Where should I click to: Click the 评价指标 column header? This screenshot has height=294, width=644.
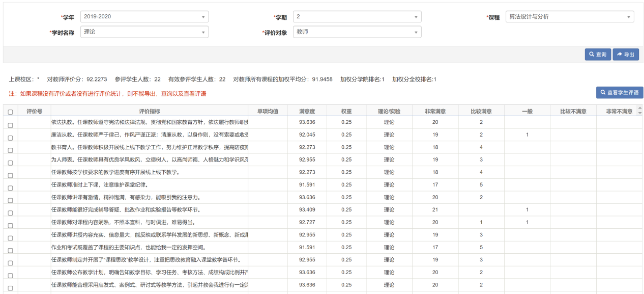(150, 111)
